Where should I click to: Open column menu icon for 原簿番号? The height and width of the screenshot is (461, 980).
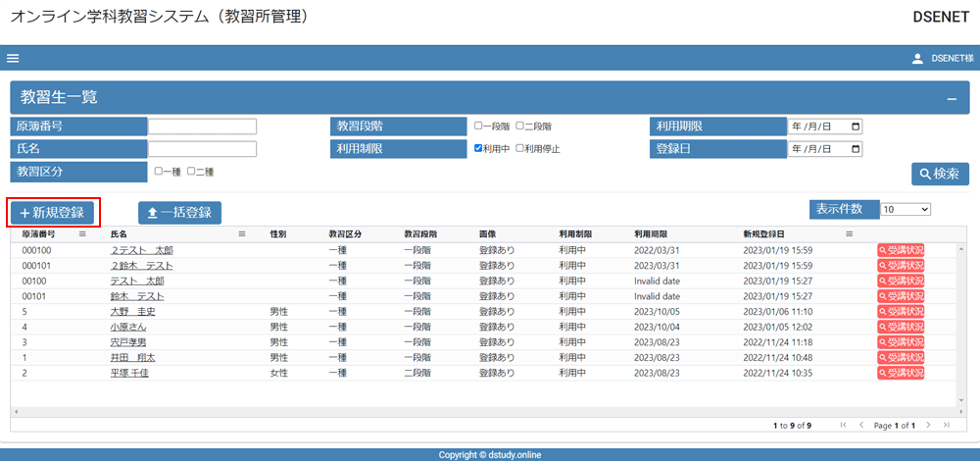pos(82,234)
